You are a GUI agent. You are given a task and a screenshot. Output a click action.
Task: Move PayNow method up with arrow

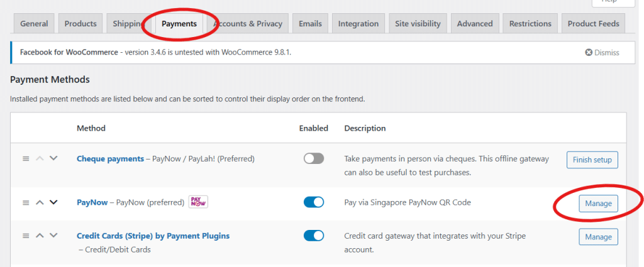(x=40, y=202)
